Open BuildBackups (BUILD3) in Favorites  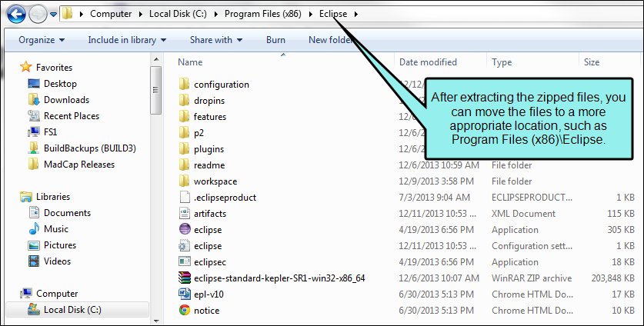pyautogui.click(x=89, y=148)
